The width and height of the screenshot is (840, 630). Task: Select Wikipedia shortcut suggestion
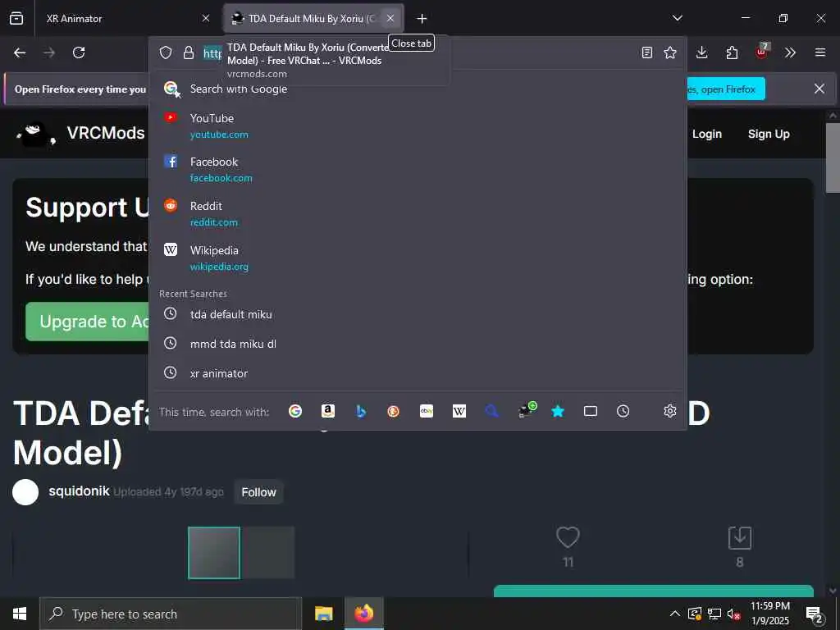tap(418, 258)
